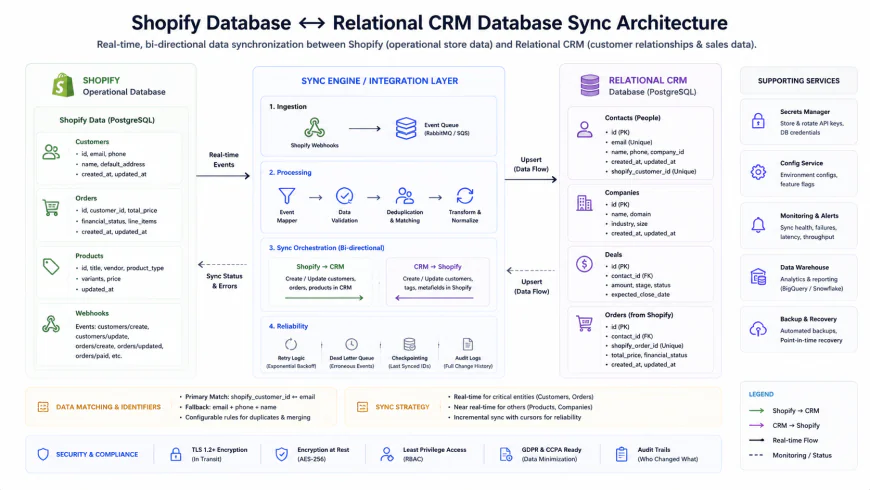
Task: Click the "RELATIONAL CRM" heading text
Action: [648, 80]
